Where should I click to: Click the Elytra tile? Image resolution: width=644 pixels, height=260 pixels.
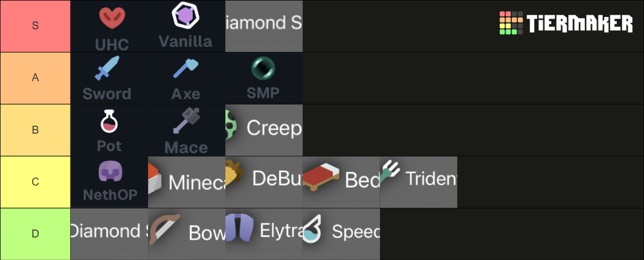pyautogui.click(x=264, y=233)
